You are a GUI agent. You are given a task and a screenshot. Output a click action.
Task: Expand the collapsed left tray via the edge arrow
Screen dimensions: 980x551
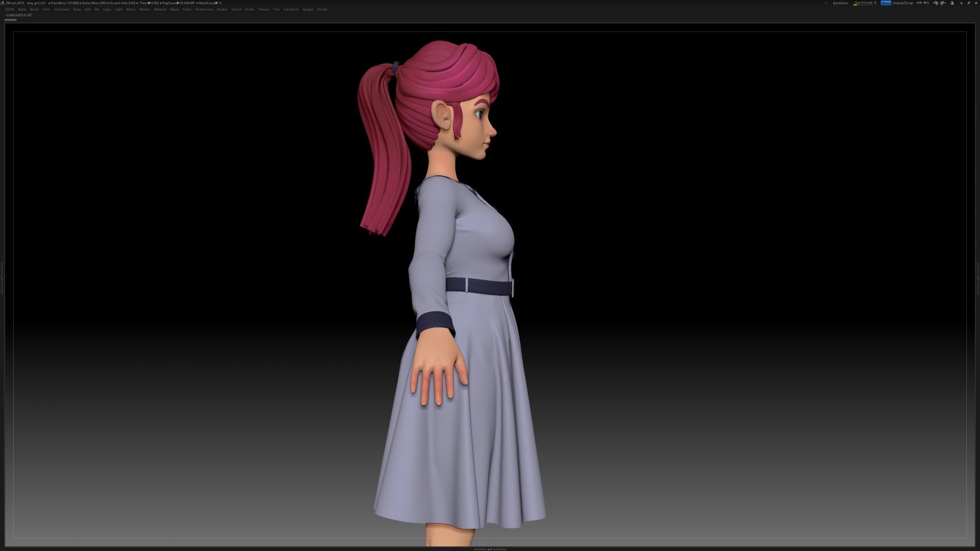2,277
